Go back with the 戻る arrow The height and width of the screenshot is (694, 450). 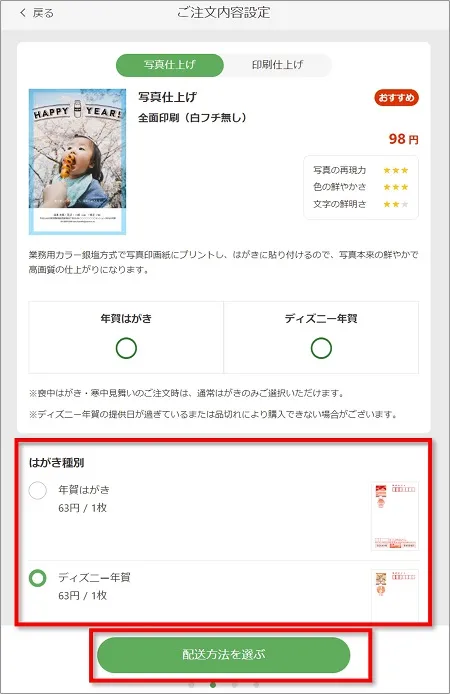pos(37,13)
